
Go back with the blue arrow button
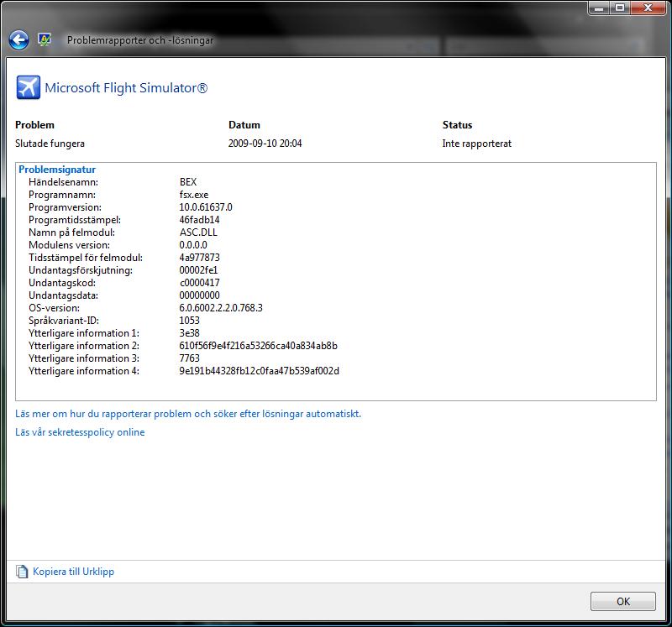[18, 40]
